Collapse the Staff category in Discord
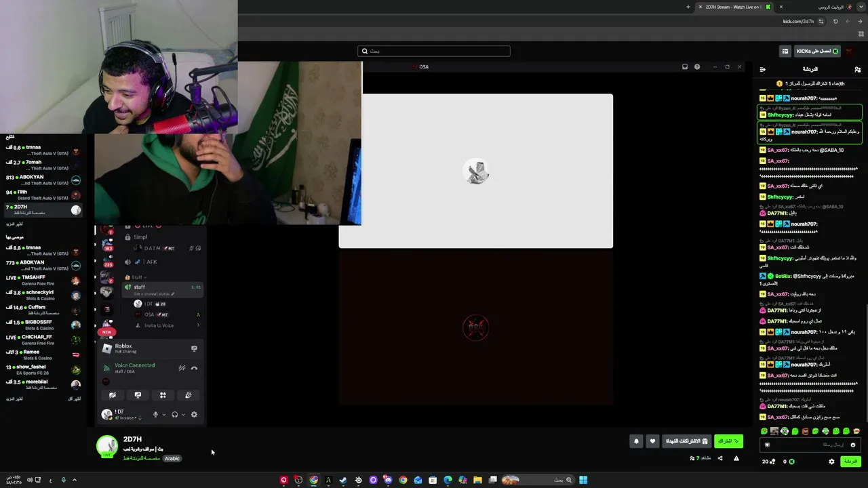 [x=136, y=277]
